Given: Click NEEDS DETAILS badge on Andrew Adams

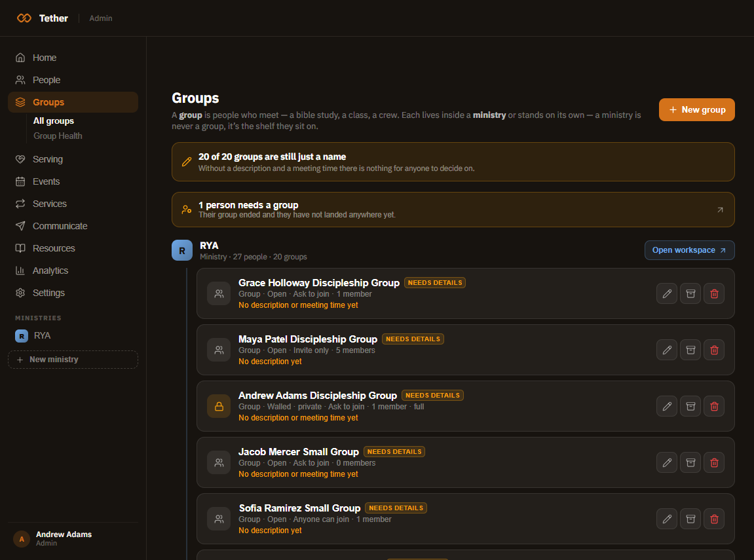Looking at the screenshot, I should coord(432,395).
